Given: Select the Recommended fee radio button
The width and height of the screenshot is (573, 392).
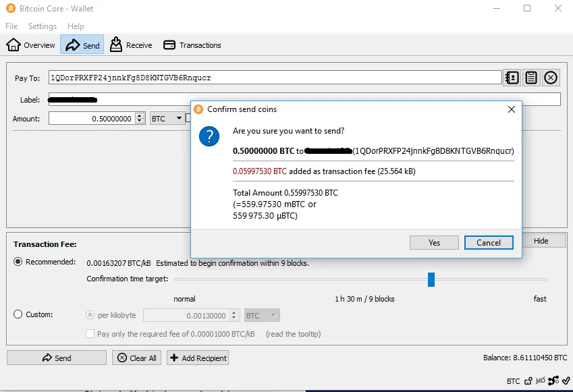Looking at the screenshot, I should coord(18,262).
